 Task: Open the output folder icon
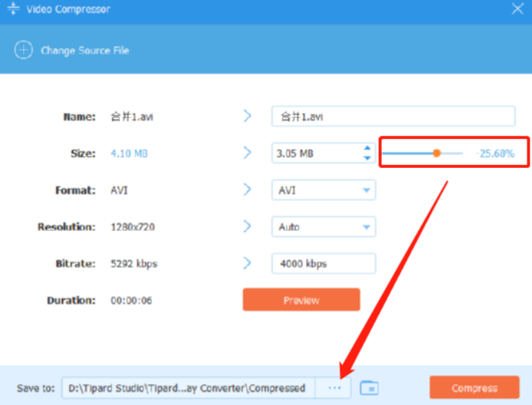369,387
